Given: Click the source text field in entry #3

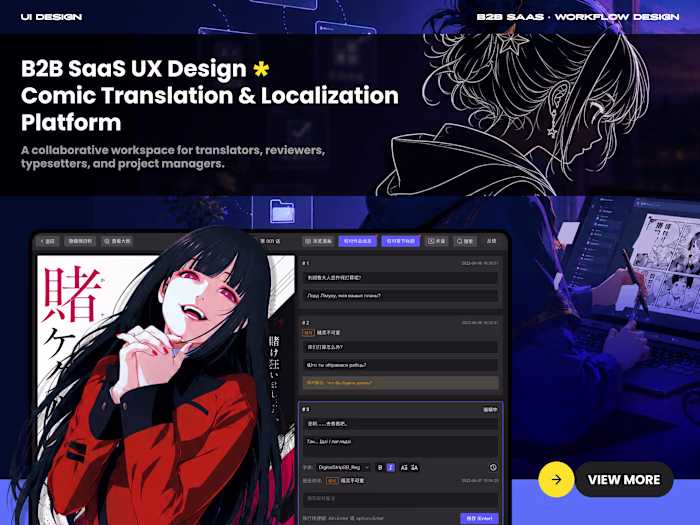Looking at the screenshot, I should click(400, 424).
